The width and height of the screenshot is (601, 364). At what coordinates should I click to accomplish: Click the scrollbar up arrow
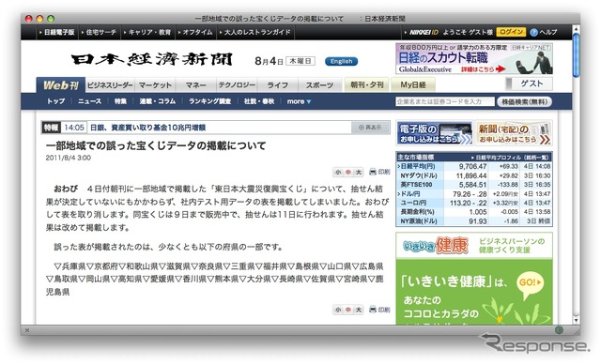pyautogui.click(x=576, y=29)
